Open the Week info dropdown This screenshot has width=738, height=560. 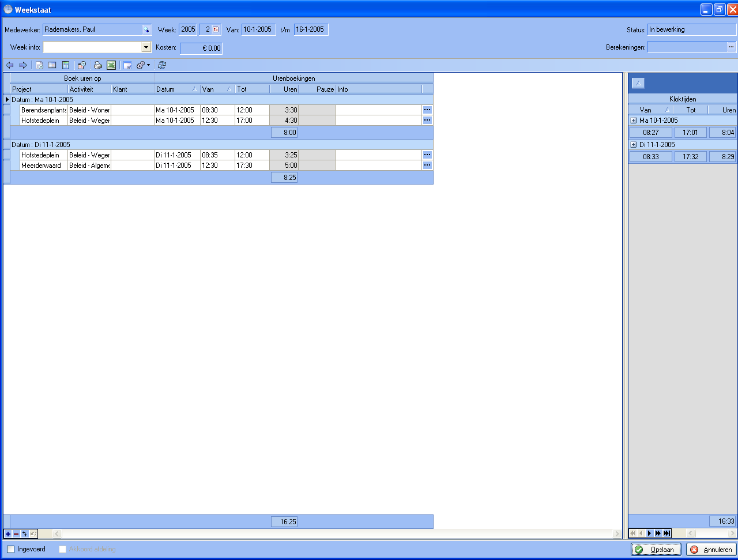[x=146, y=47]
